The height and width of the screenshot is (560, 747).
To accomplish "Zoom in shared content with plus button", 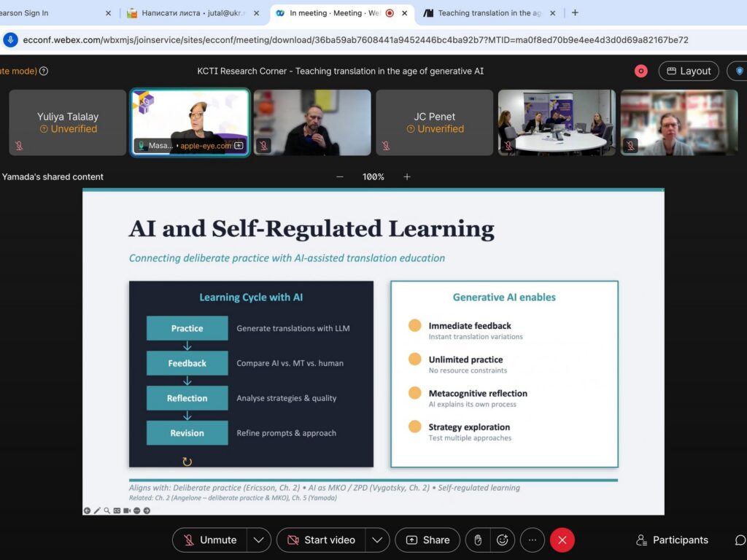I will (407, 176).
